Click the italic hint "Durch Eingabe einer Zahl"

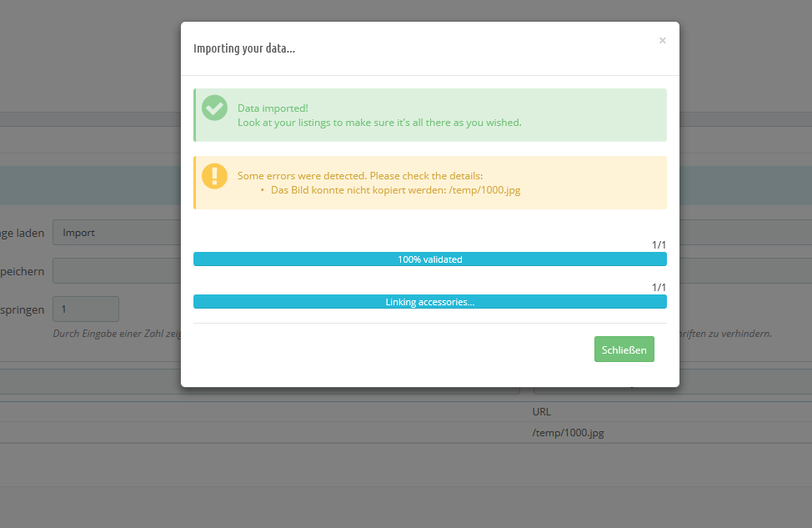pos(116,334)
